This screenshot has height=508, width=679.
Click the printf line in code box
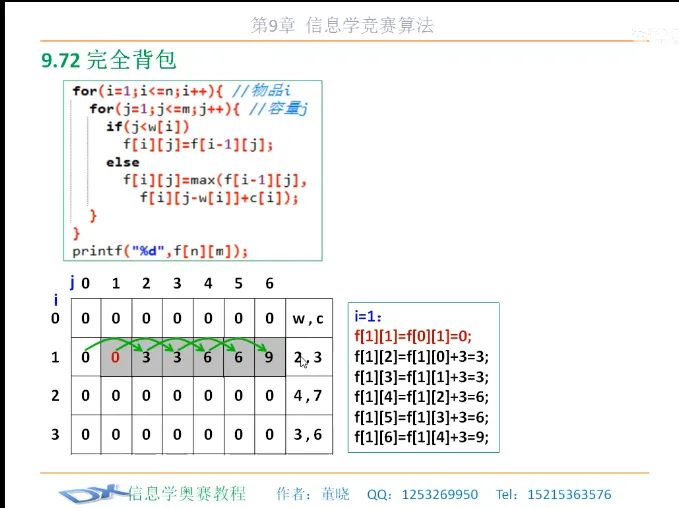[x=159, y=250]
